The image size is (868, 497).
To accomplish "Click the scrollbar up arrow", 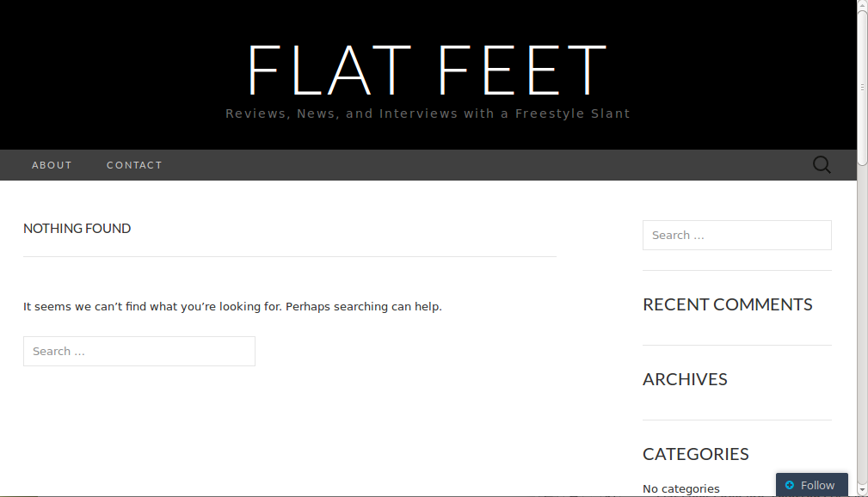I will point(862,5).
